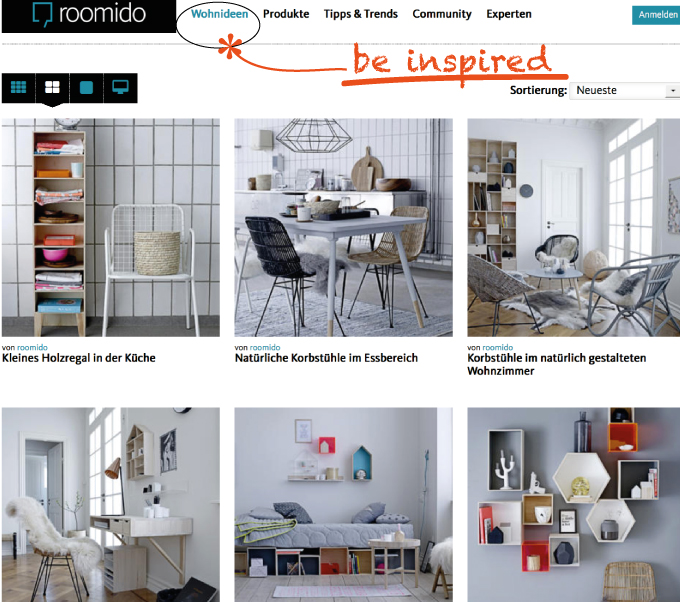Viewport: 680px width, 602px height.
Task: Select the four-tile grid view icon
Action: point(52,88)
